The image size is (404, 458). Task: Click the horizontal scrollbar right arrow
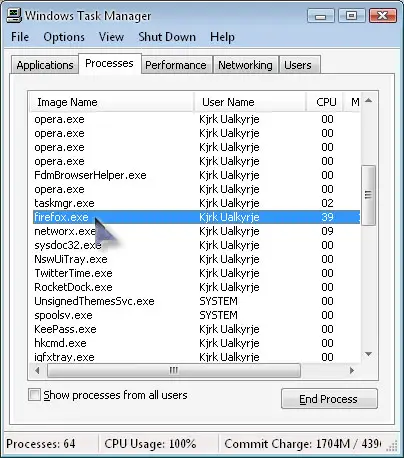pos(352,370)
